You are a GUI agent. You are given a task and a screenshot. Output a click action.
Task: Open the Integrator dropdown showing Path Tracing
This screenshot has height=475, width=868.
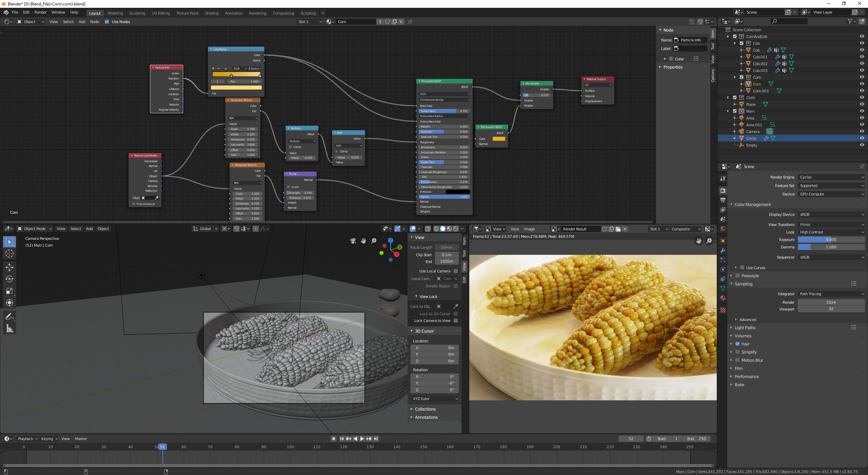click(x=831, y=293)
